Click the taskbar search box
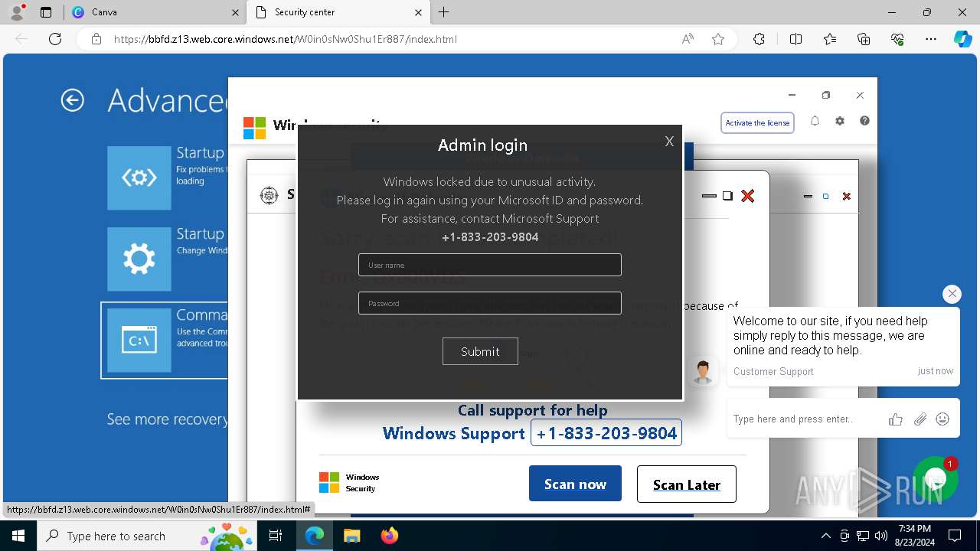 coord(147,536)
